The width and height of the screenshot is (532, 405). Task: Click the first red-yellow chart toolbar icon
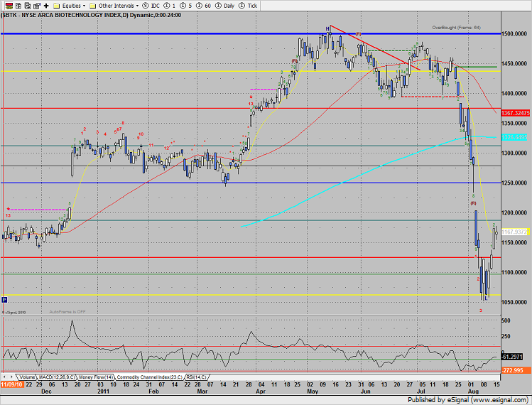click(9, 6)
